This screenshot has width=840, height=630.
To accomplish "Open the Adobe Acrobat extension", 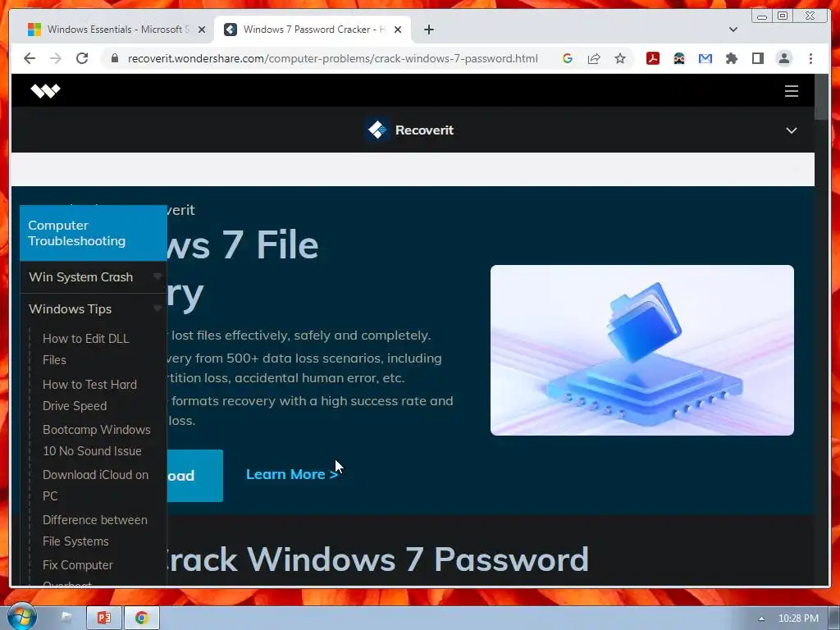I will coord(652,58).
